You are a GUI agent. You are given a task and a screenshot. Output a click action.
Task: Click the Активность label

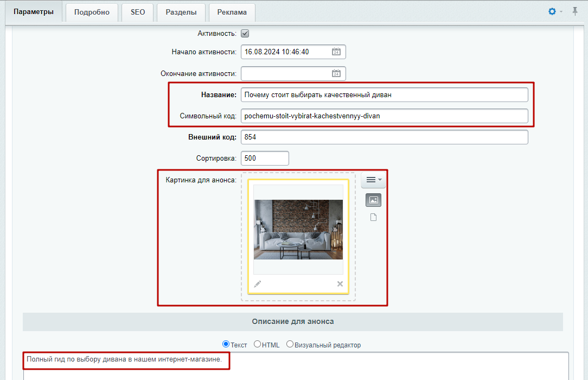coord(217,34)
